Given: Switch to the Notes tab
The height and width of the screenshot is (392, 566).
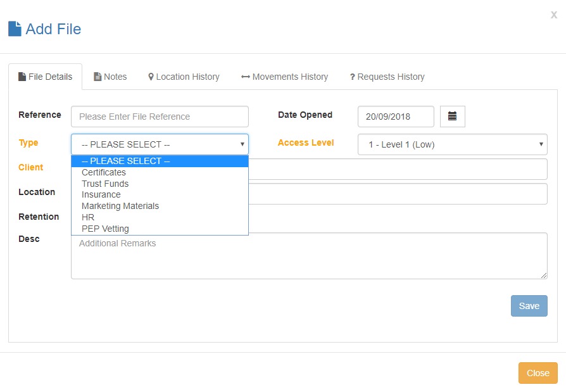Looking at the screenshot, I should (110, 77).
